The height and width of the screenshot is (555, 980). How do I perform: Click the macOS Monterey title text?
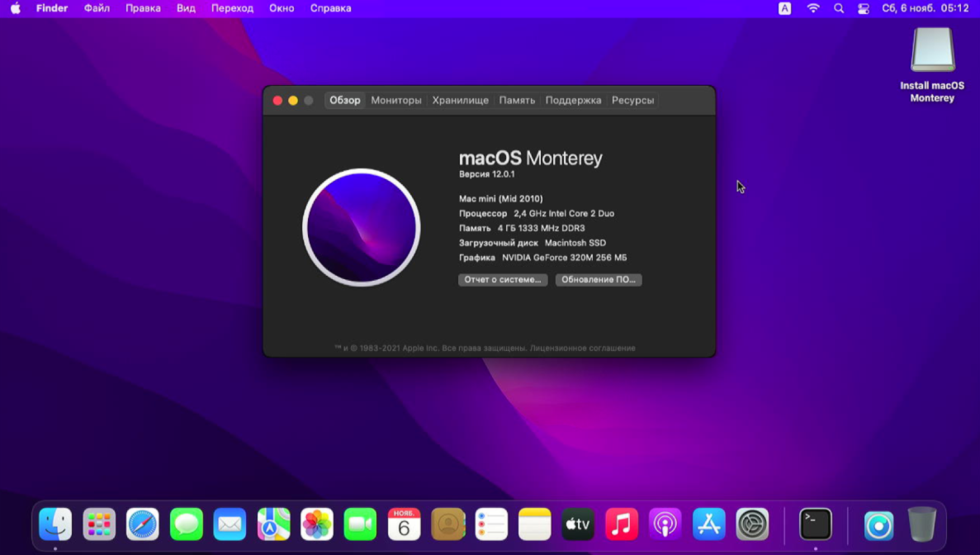[x=531, y=158]
